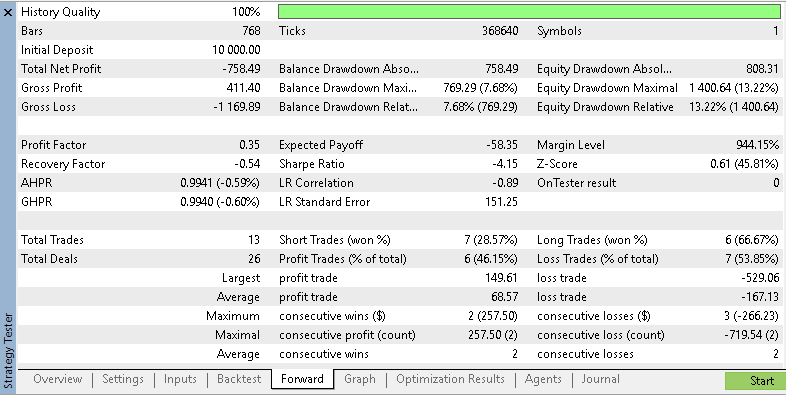786x396 pixels.
Task: Click the Gross Loss value -1 169.89
Action: tap(237, 107)
